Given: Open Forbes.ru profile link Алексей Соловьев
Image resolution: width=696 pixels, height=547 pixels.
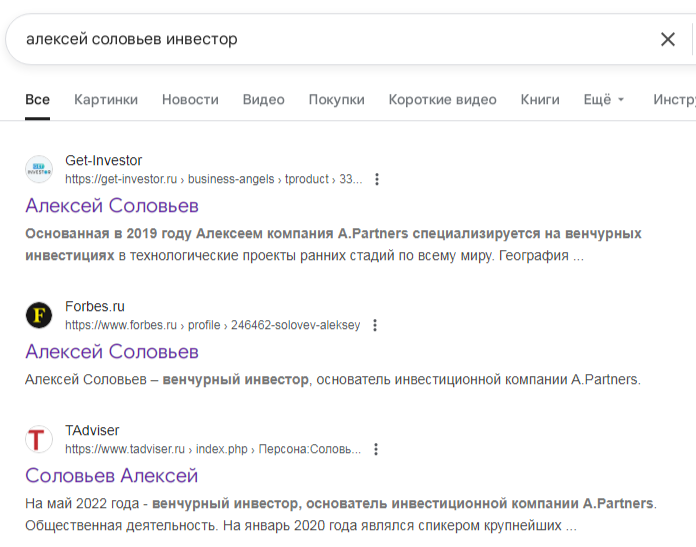Looking at the screenshot, I should pyautogui.click(x=112, y=352).
